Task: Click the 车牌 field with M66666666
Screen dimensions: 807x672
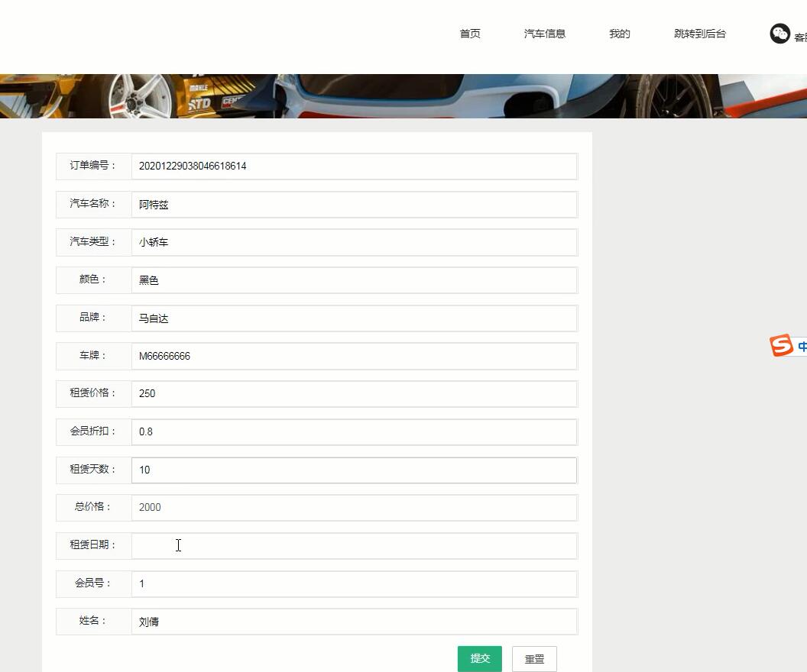Action: click(x=354, y=357)
